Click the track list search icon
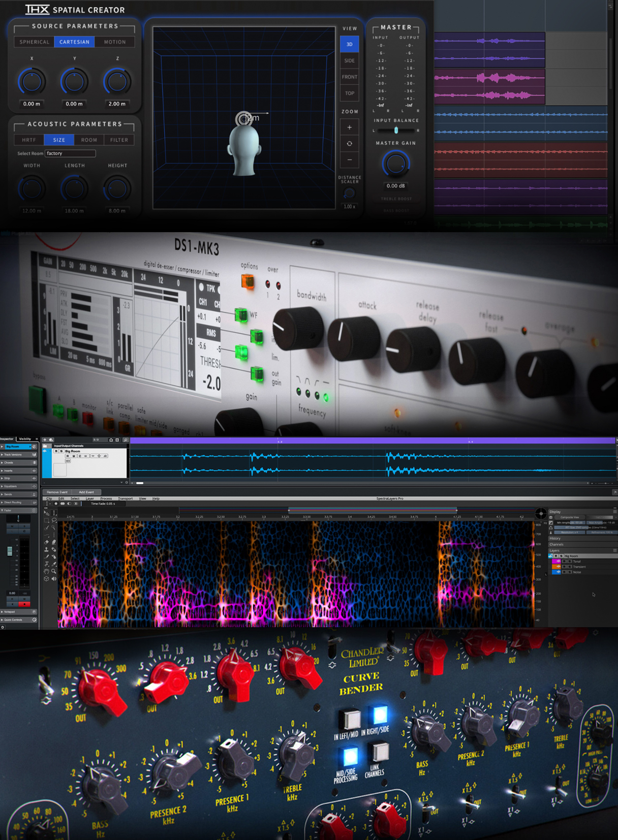Screen dimensions: 618x840 (126, 440)
